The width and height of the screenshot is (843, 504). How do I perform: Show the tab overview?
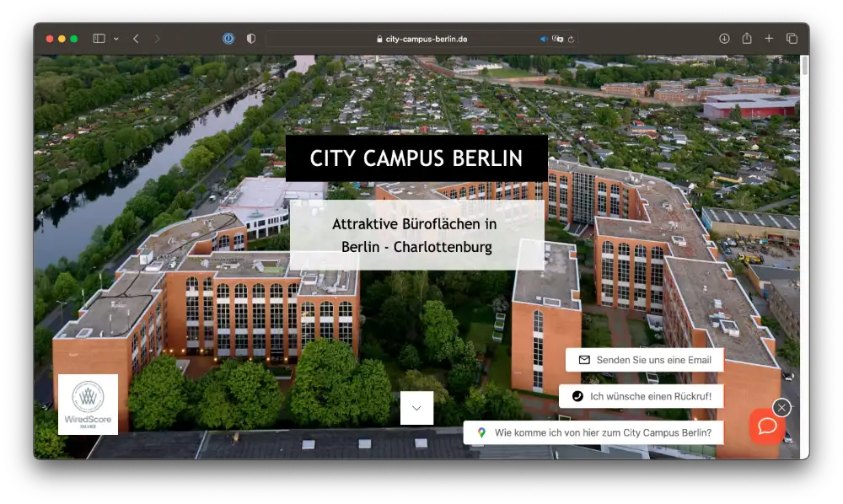coord(792,39)
